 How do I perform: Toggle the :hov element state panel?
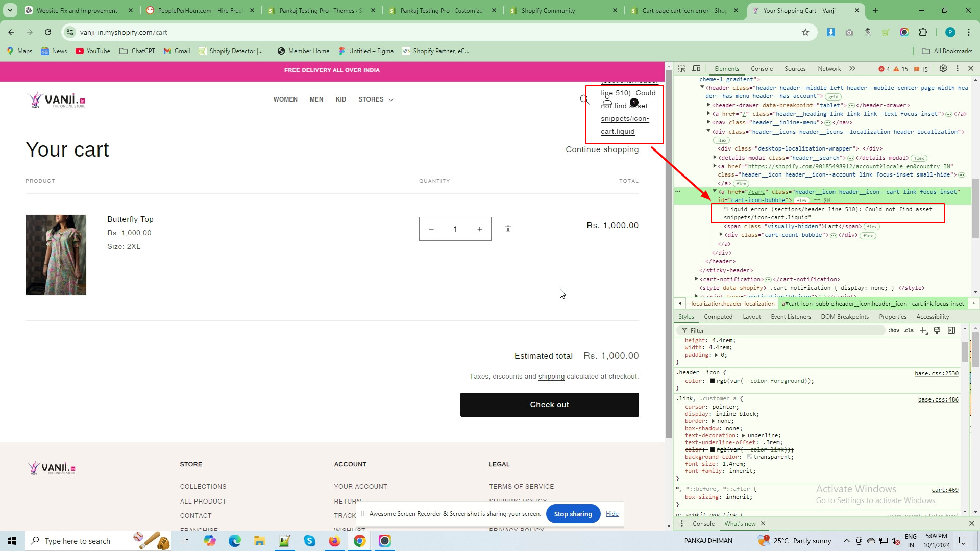[894, 331]
